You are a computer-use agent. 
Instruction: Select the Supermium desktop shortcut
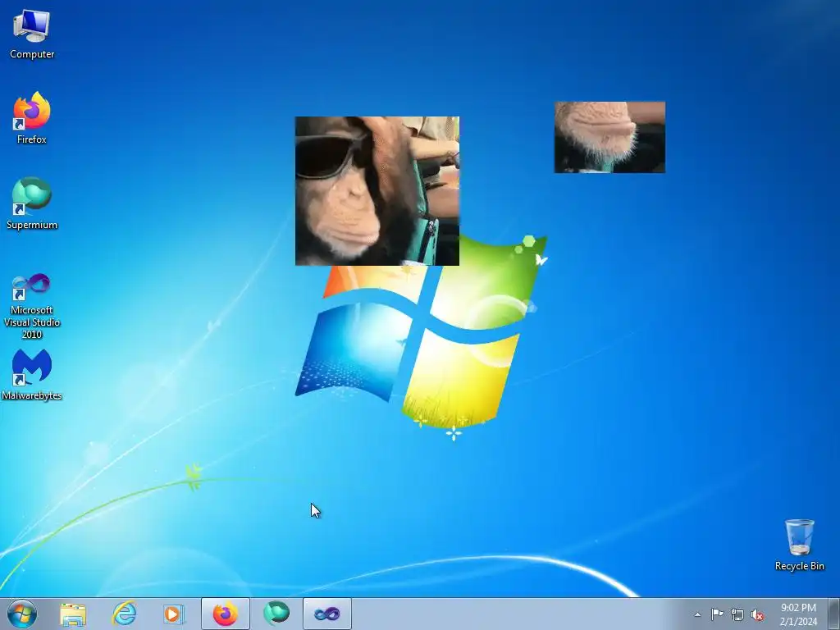(32, 203)
